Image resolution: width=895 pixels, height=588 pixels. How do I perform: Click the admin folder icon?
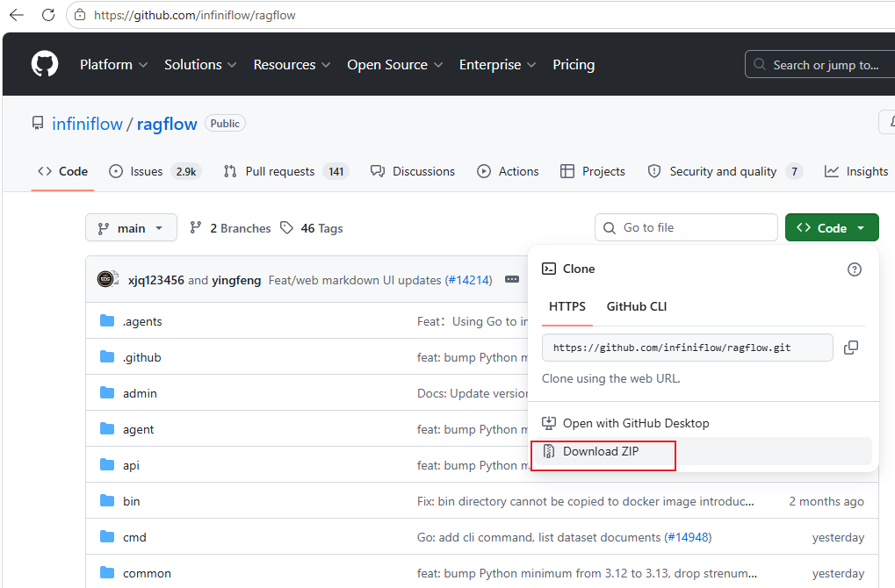click(107, 392)
